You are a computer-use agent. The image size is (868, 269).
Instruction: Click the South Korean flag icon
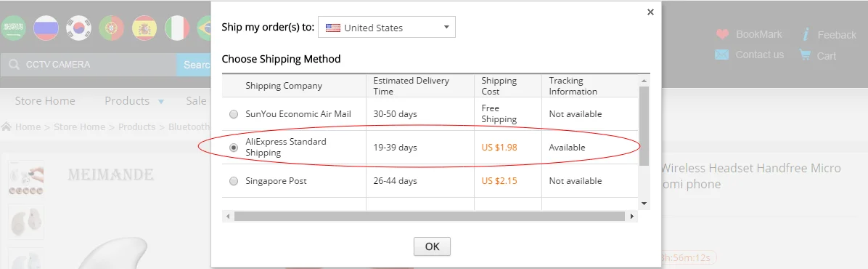click(x=78, y=28)
